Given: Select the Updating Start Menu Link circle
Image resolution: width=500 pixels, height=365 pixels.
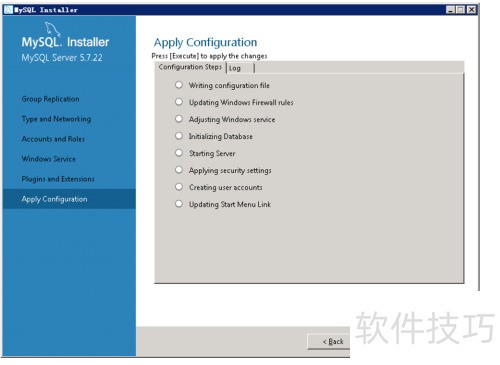Looking at the screenshot, I should 179,204.
